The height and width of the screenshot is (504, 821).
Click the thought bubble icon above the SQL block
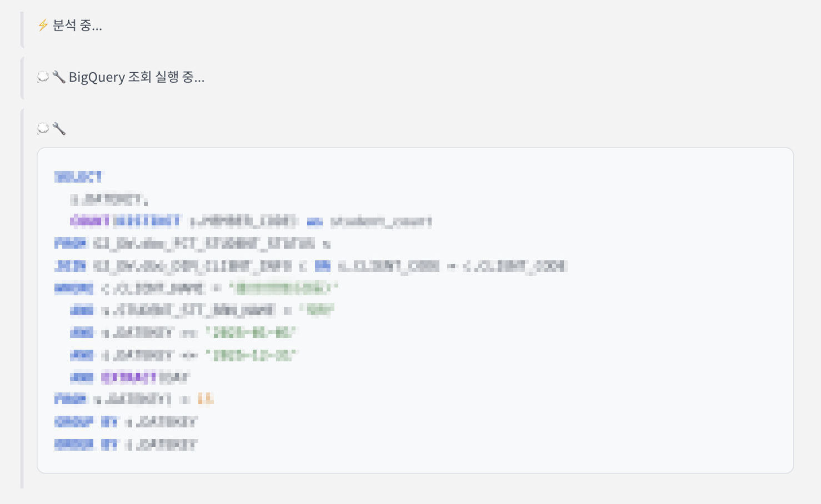pos(43,129)
